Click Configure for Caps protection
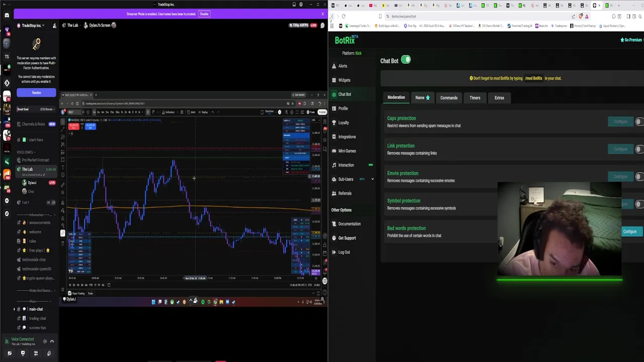This screenshot has width=644, height=362. tap(620, 122)
